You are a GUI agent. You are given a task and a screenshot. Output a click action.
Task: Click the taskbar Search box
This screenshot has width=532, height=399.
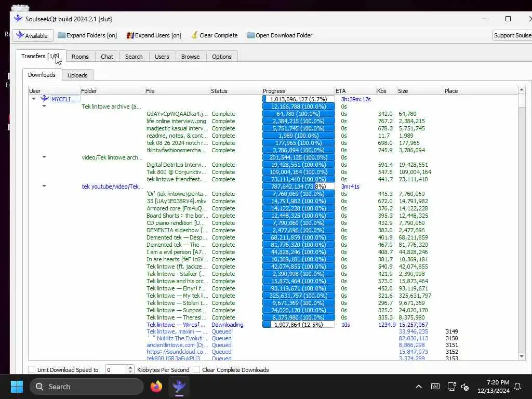87,387
